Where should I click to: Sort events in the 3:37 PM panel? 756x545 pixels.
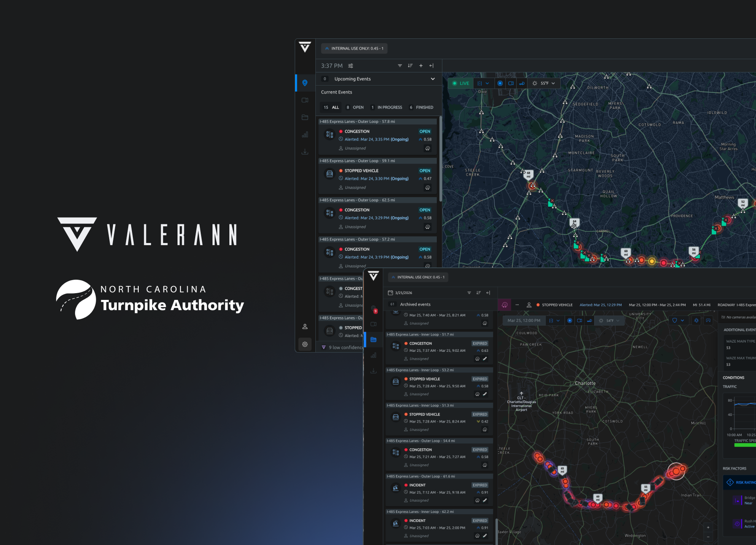pyautogui.click(x=410, y=66)
